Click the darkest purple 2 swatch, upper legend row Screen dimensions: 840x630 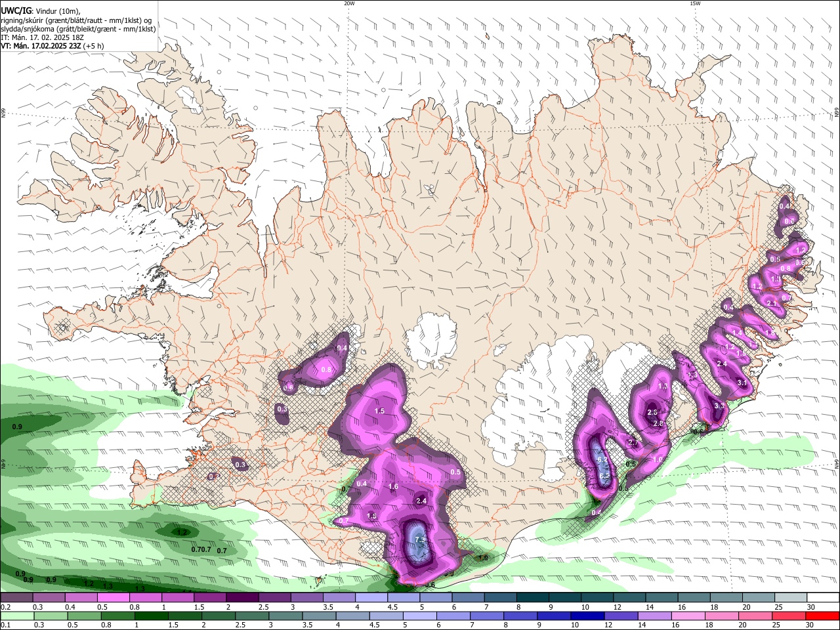click(241, 598)
